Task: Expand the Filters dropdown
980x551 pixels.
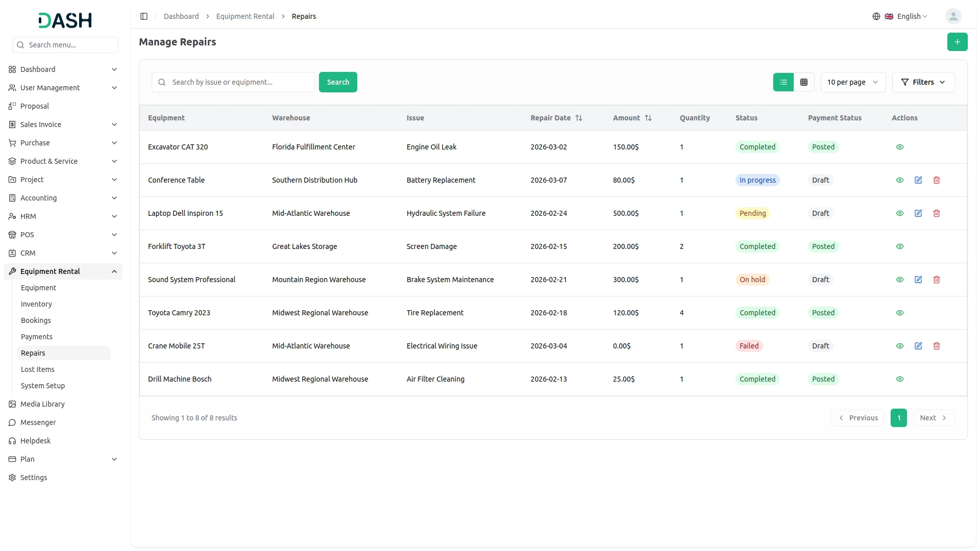Action: 923,82
